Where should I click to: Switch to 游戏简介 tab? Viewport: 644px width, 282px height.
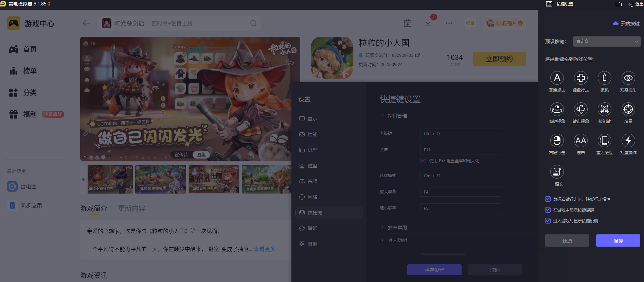(94, 208)
